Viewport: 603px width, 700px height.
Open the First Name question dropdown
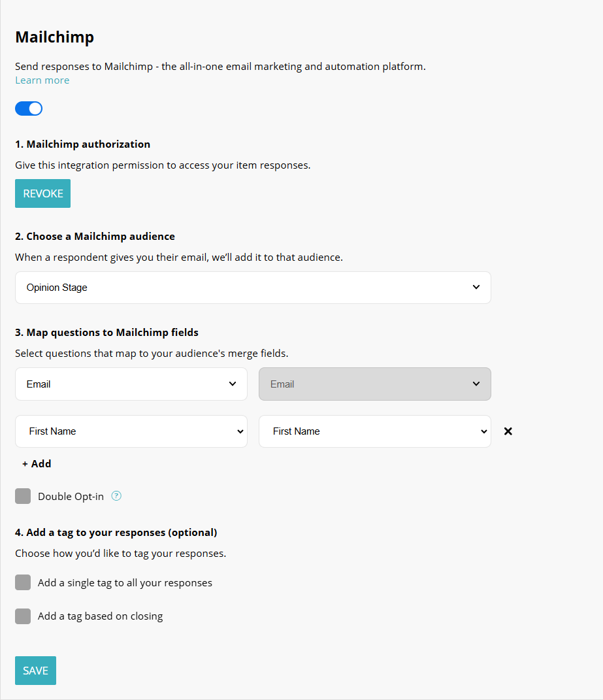coord(131,431)
